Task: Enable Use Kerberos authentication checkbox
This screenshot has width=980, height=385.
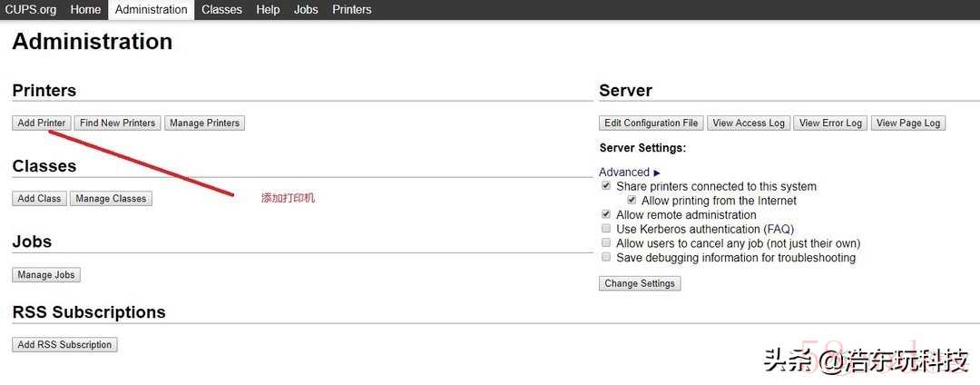Action: click(x=606, y=229)
